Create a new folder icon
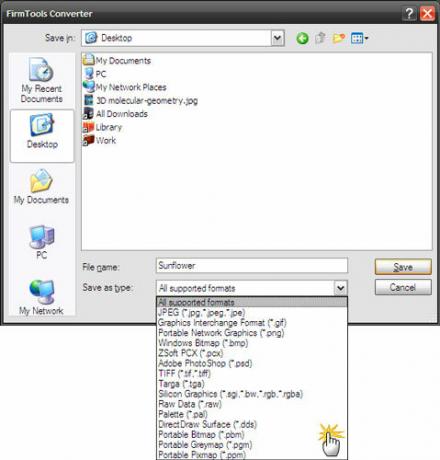Screen dimensions: 440x460 click(x=339, y=38)
